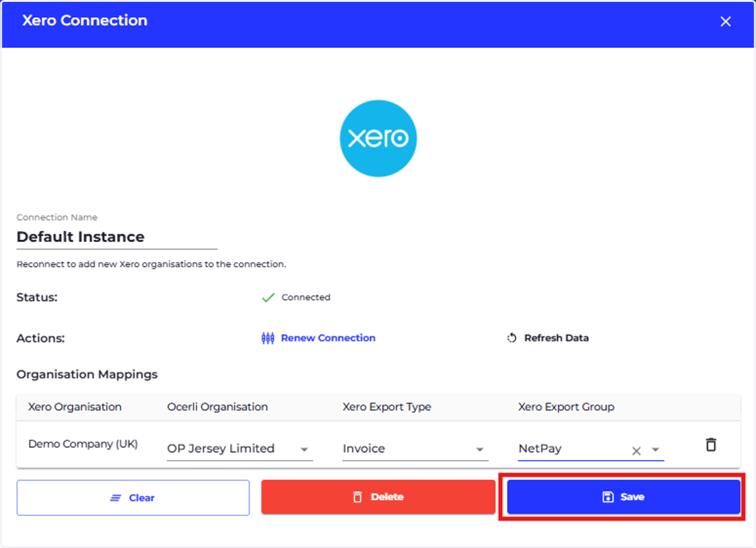Select the Demo Company (UK) cell
This screenshot has height=548, width=756.
[x=83, y=444]
